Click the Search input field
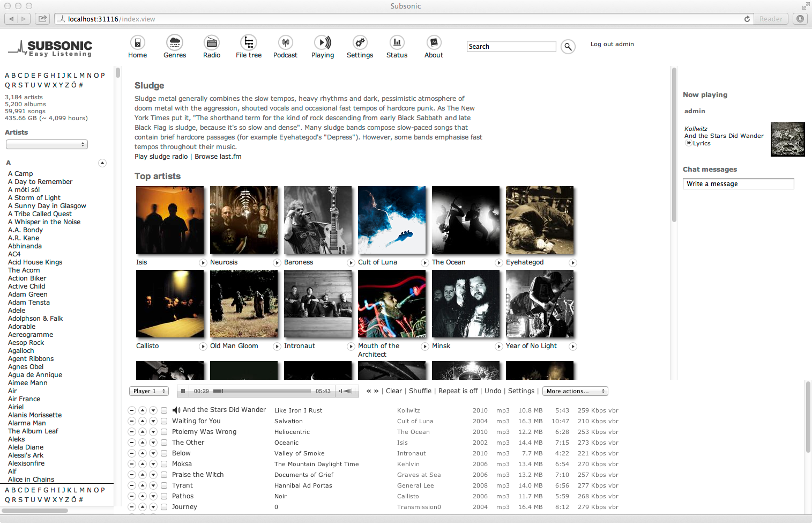 tap(511, 47)
